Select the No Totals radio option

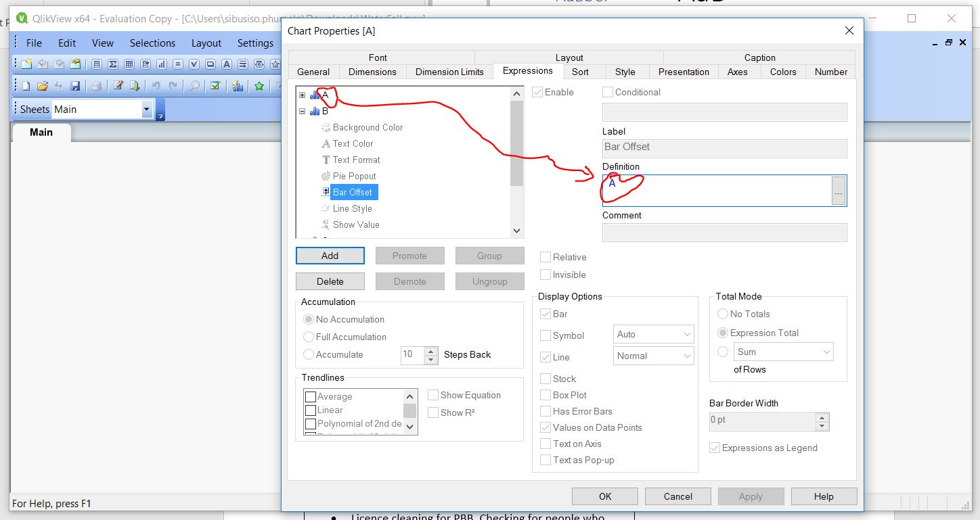(723, 314)
